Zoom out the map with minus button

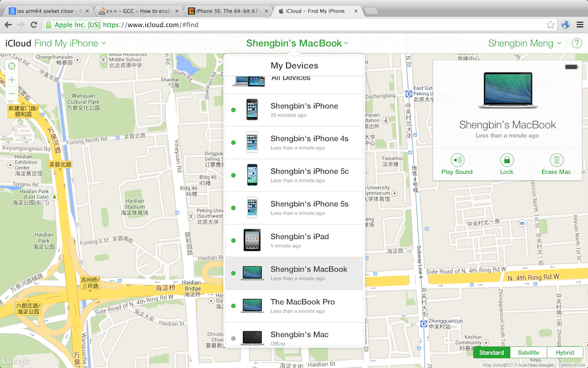point(12,93)
